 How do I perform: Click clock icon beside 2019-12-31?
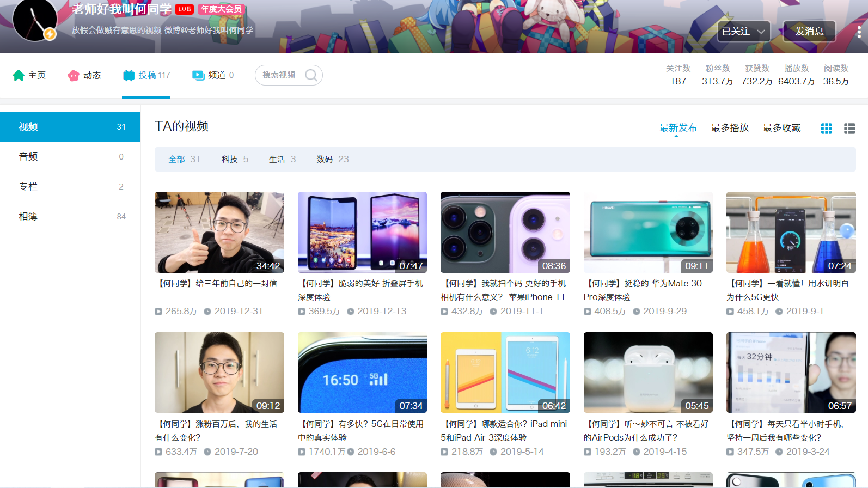click(x=207, y=312)
